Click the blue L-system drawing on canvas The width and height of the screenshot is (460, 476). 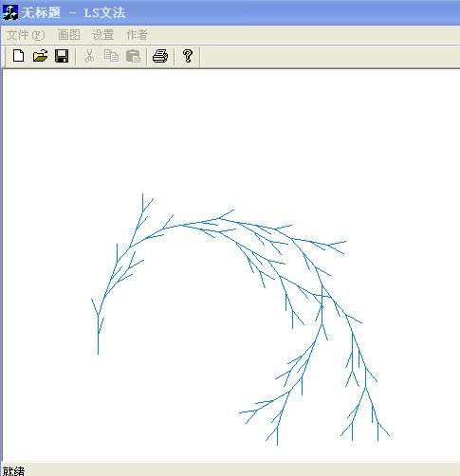tap(240, 320)
